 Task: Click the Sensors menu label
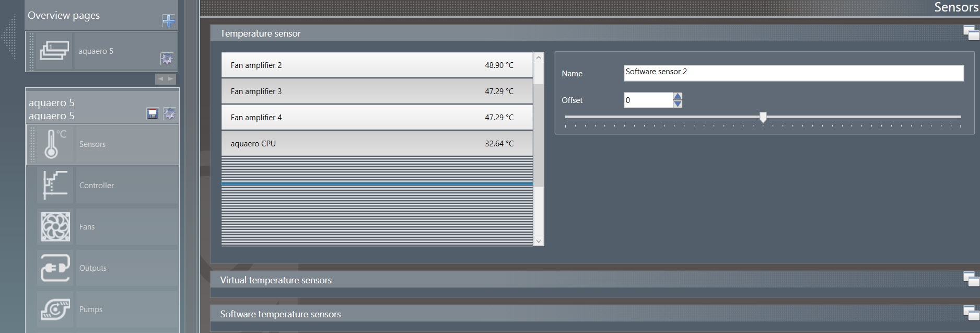(92, 144)
